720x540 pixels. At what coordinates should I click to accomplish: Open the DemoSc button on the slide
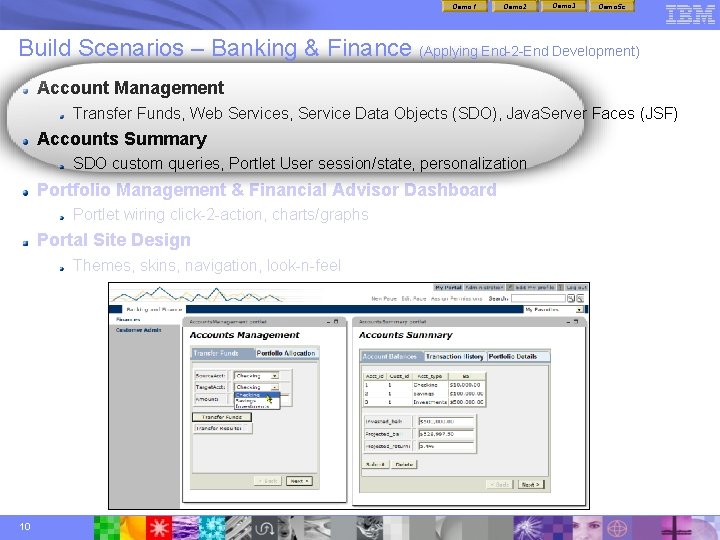click(x=612, y=6)
